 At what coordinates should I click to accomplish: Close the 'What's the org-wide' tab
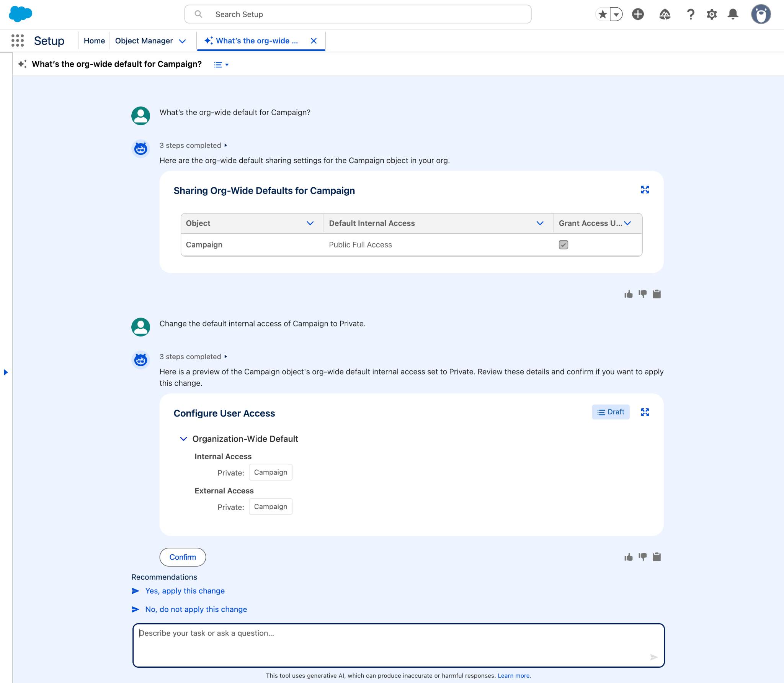(314, 41)
